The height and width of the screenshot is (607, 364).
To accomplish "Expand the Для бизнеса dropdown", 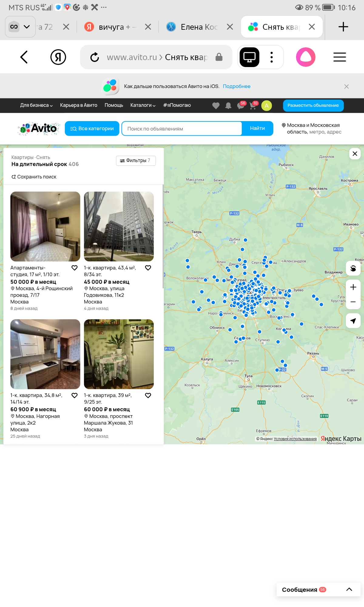I will coord(36,105).
